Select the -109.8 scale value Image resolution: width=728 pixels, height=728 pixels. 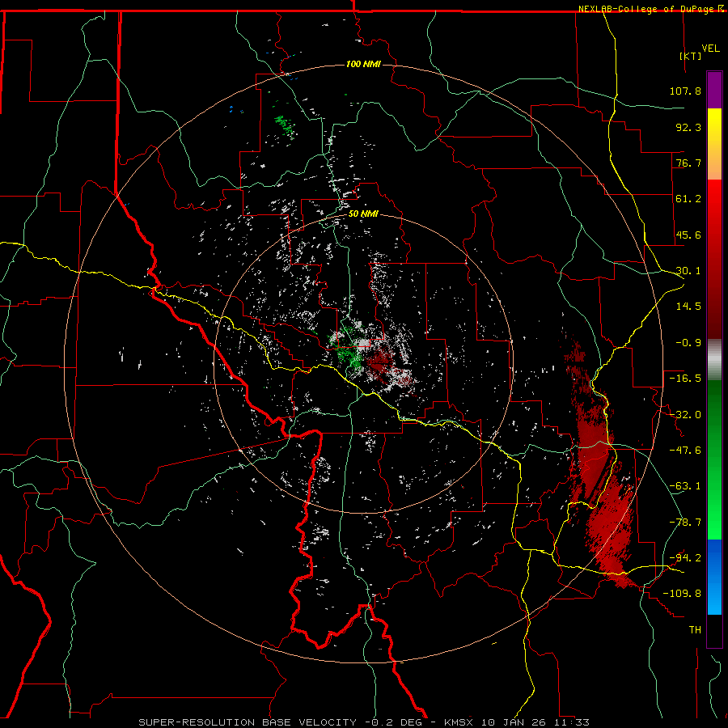[x=682, y=594]
